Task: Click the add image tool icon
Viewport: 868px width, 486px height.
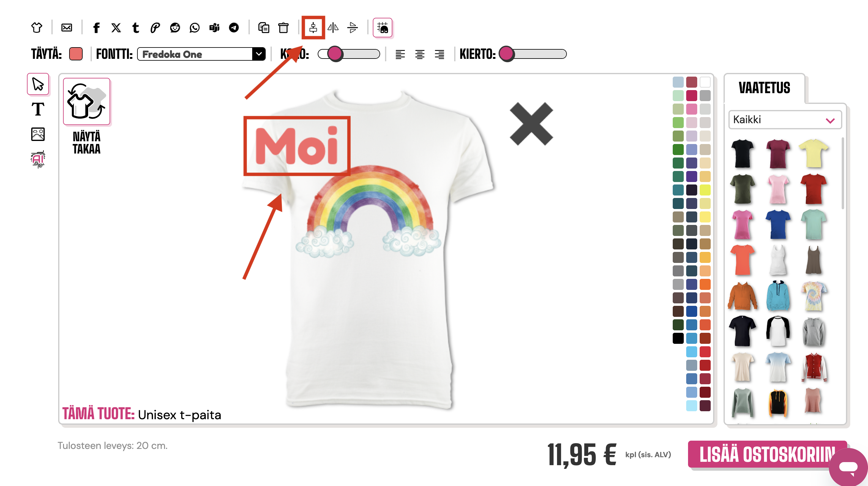Action: (x=38, y=134)
